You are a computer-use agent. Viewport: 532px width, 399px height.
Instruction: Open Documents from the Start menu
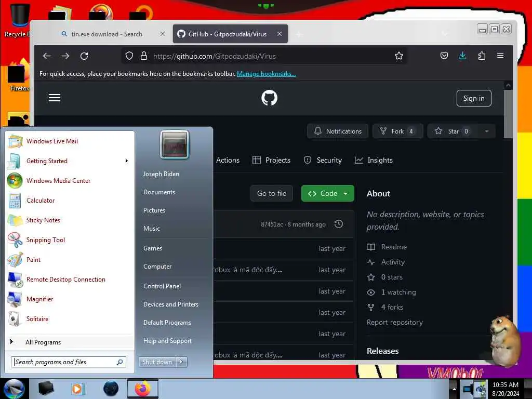(159, 192)
